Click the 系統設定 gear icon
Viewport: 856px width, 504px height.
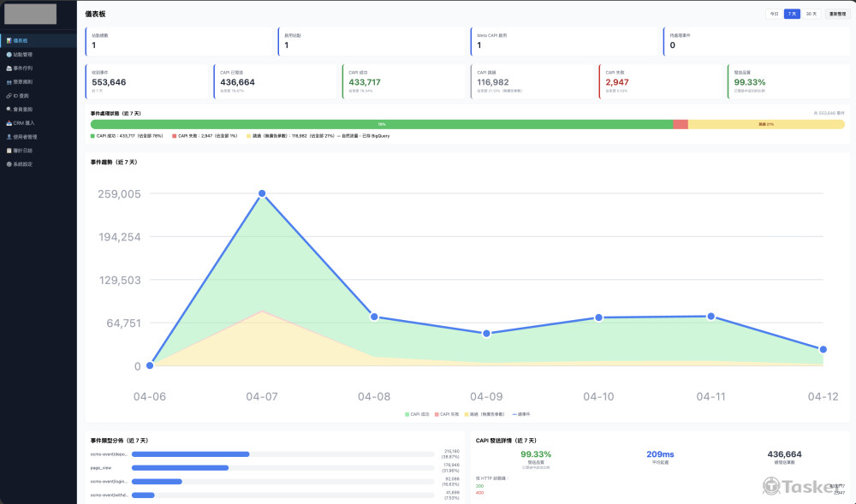(x=9, y=163)
